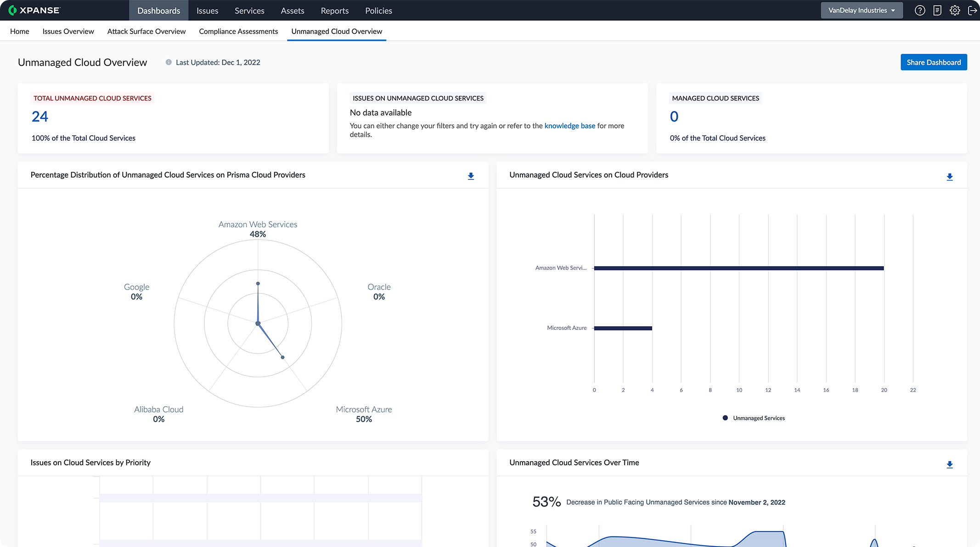Switch to the Compliance Assessments tab

238,31
